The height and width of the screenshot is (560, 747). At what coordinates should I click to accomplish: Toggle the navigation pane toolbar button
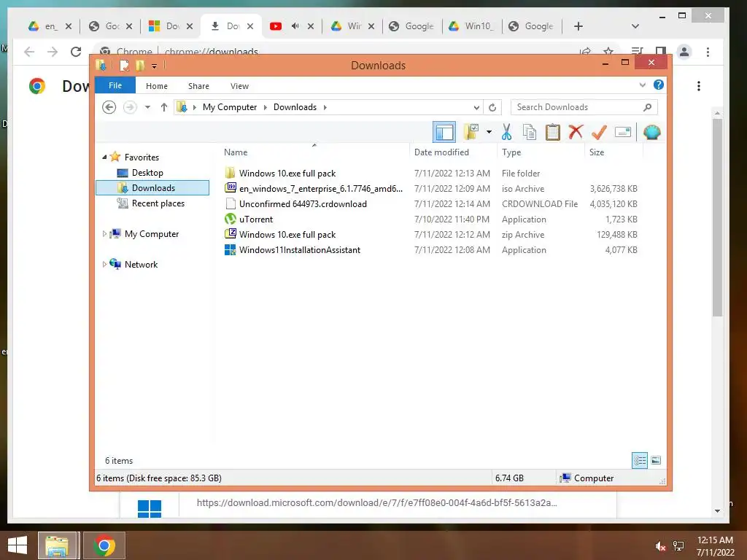point(444,132)
